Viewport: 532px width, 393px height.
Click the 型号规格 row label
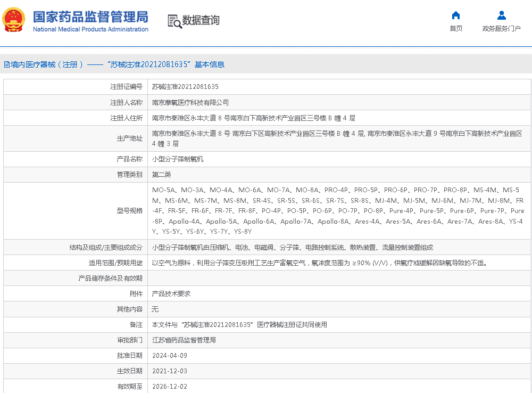click(x=130, y=210)
